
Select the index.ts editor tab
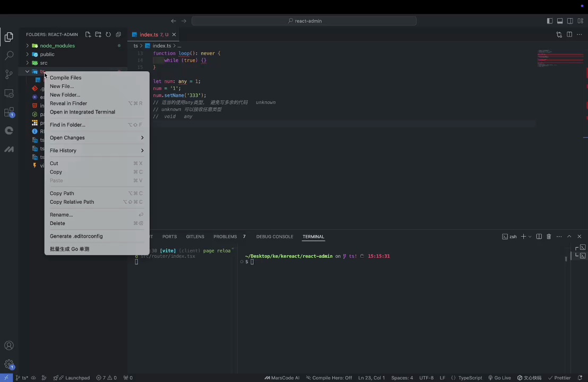(154, 34)
